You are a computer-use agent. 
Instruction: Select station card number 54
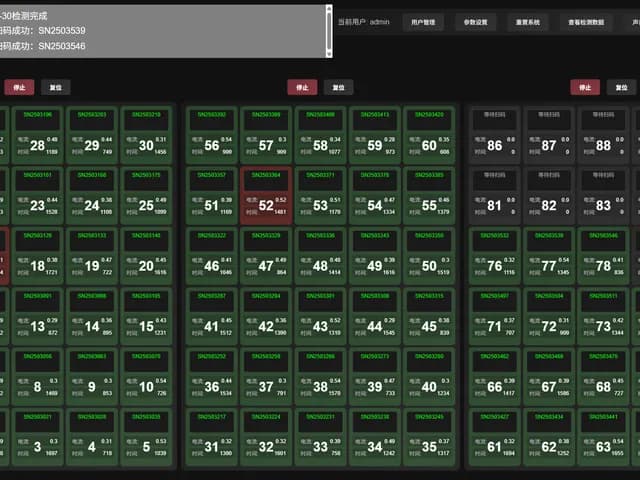375,196
